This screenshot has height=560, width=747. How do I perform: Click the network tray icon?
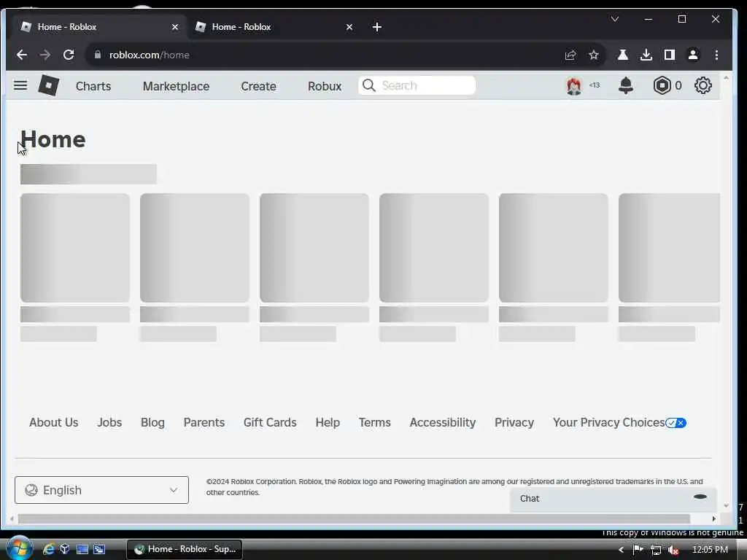tap(656, 550)
